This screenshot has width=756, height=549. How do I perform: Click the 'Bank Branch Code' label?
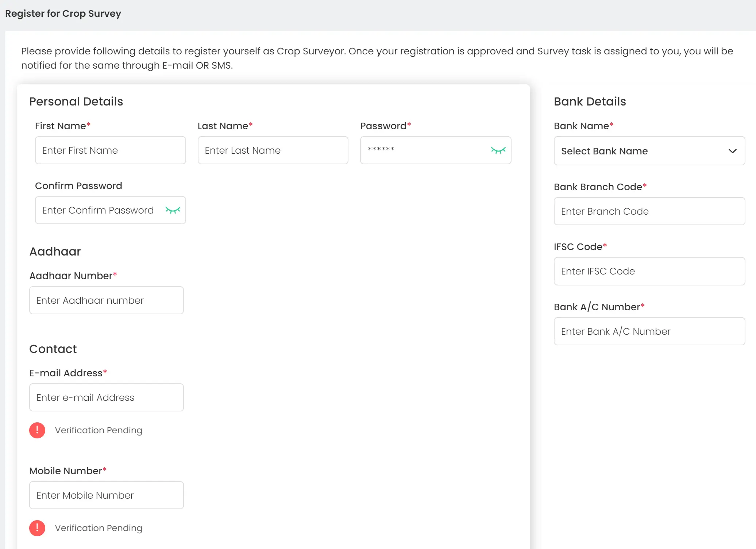click(x=600, y=187)
